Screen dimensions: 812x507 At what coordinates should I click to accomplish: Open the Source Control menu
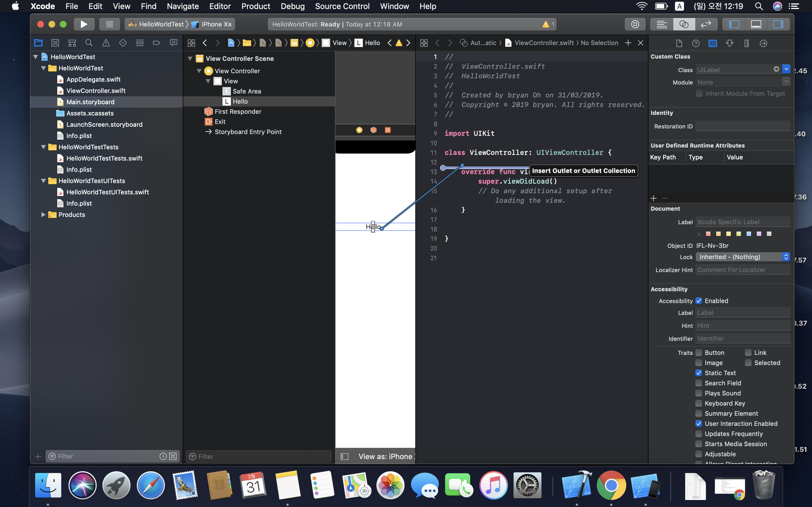342,6
